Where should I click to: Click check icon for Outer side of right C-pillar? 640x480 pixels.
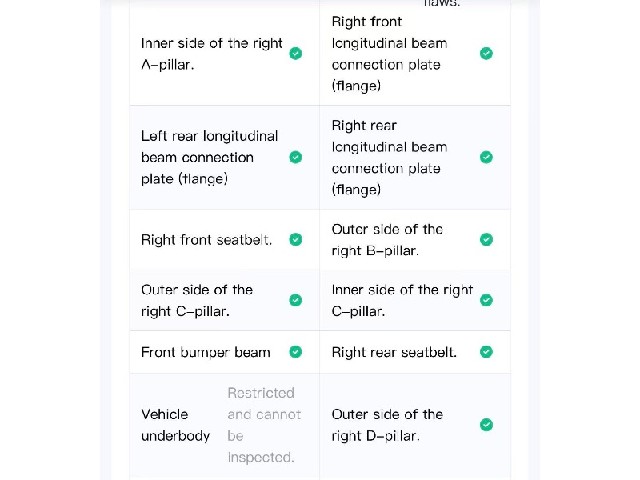[296, 300]
